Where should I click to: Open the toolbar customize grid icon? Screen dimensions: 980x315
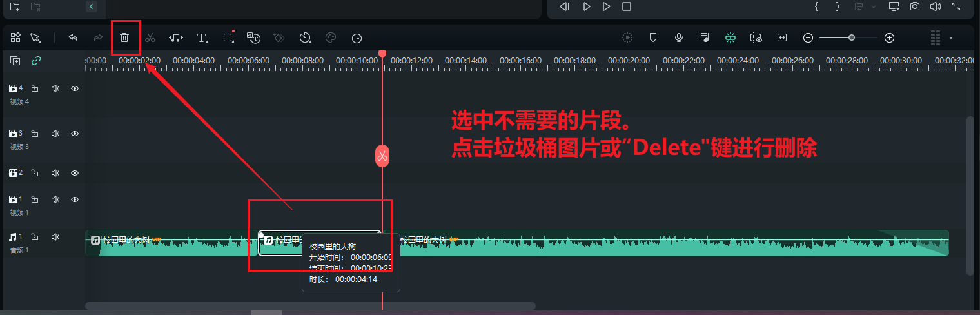15,37
